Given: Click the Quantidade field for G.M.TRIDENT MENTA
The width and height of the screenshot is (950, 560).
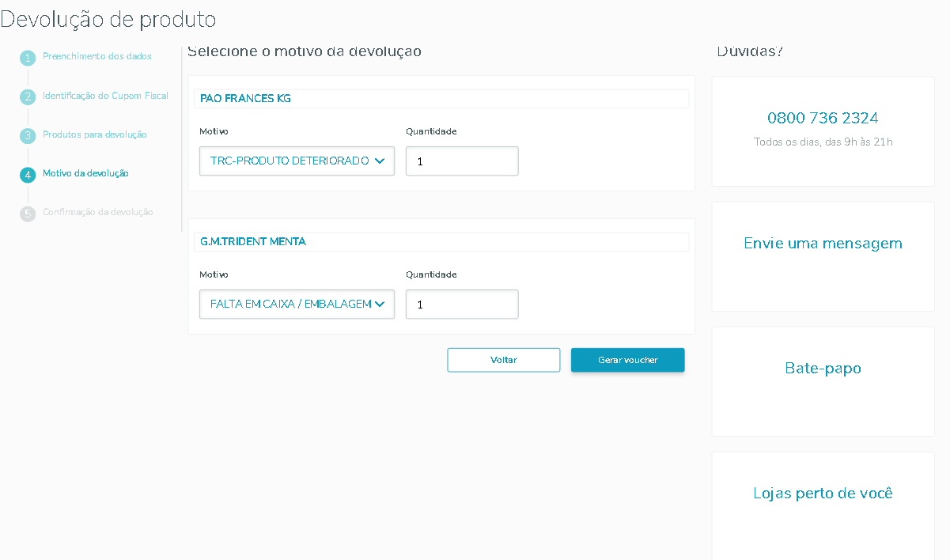Looking at the screenshot, I should tap(462, 304).
